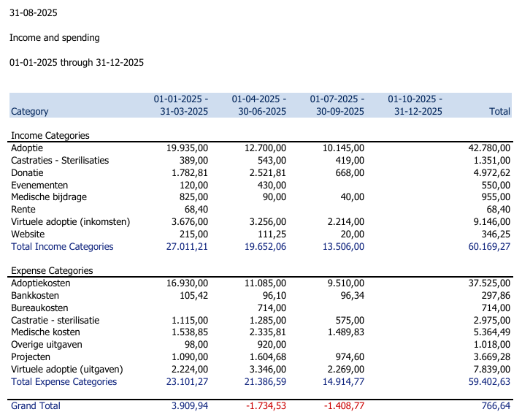Click the Total Income Categories label
The image size is (522, 420).
pyautogui.click(x=62, y=246)
